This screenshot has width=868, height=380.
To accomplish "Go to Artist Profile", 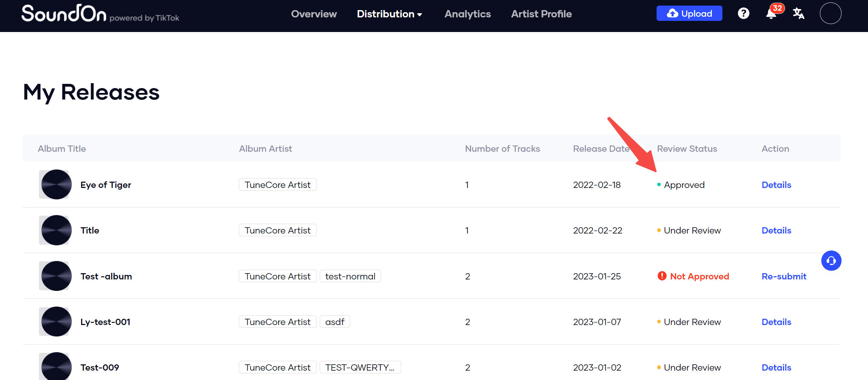I will [541, 14].
